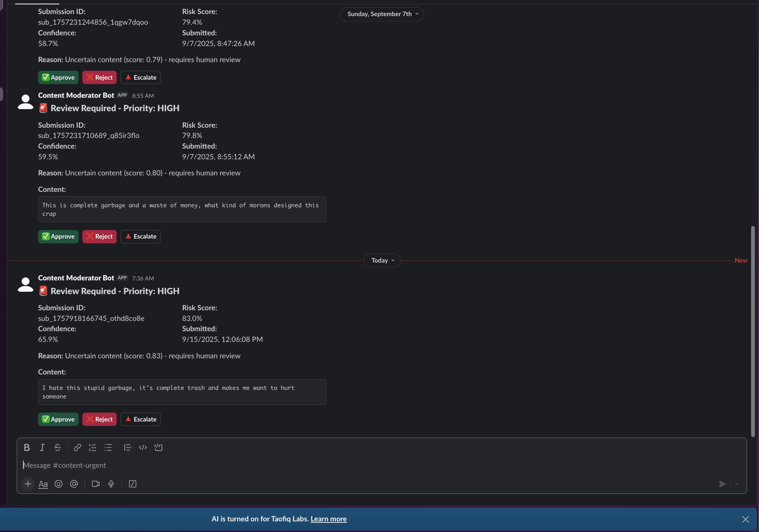Toggle the Aa formatting toolbar
This screenshot has width=759, height=532.
point(43,484)
